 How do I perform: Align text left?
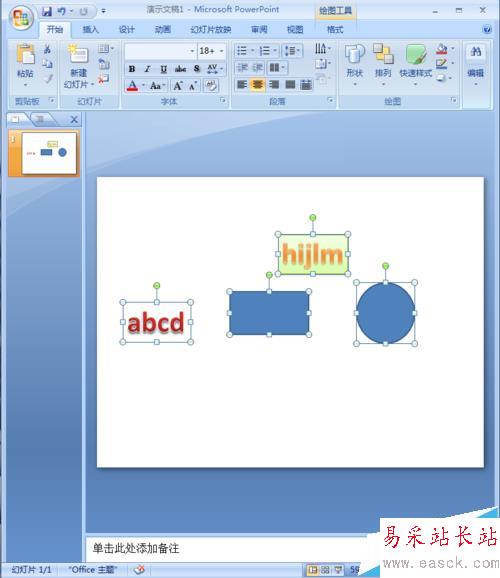click(242, 85)
